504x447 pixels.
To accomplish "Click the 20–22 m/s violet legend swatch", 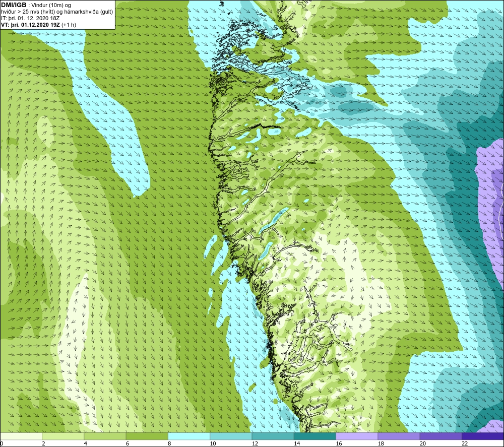I will click(x=440, y=436).
